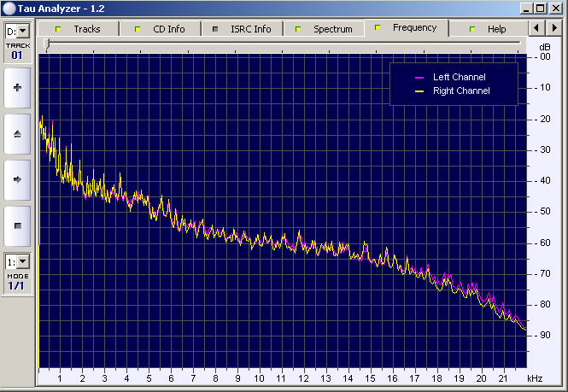
Task: Click the Right Channel yellow legend marker
Action: (419, 91)
